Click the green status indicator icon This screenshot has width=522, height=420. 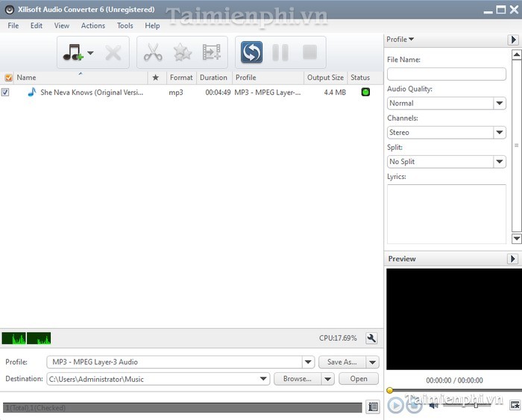click(365, 92)
